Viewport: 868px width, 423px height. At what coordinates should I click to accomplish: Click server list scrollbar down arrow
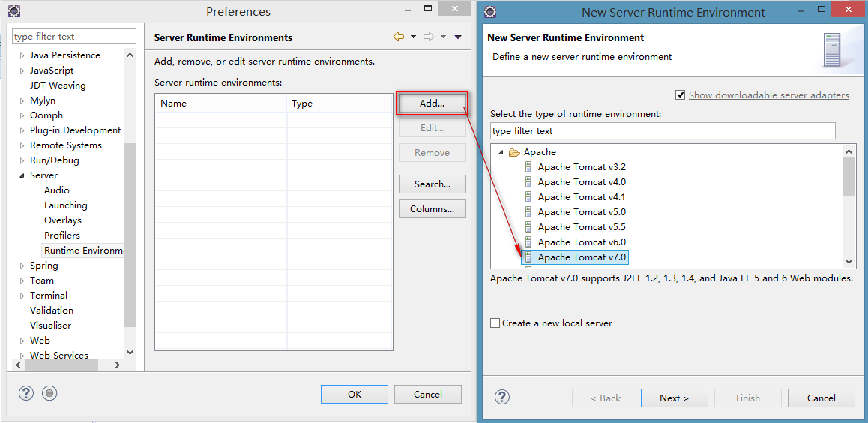tap(849, 261)
